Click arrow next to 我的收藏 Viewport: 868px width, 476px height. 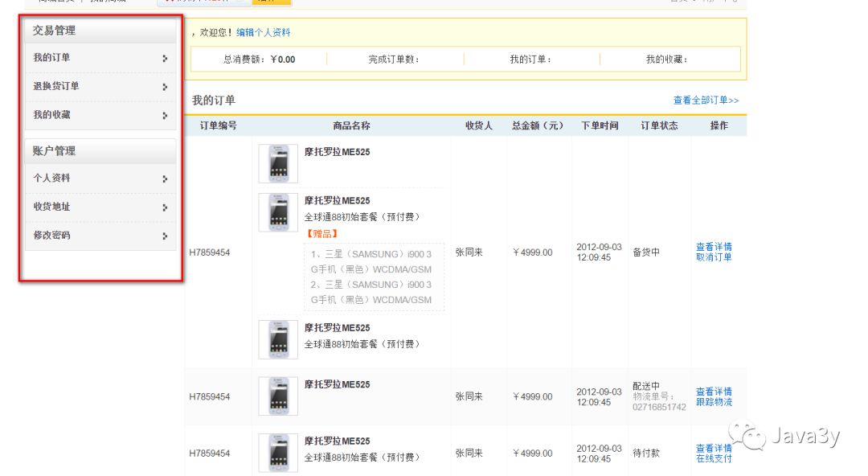click(165, 116)
